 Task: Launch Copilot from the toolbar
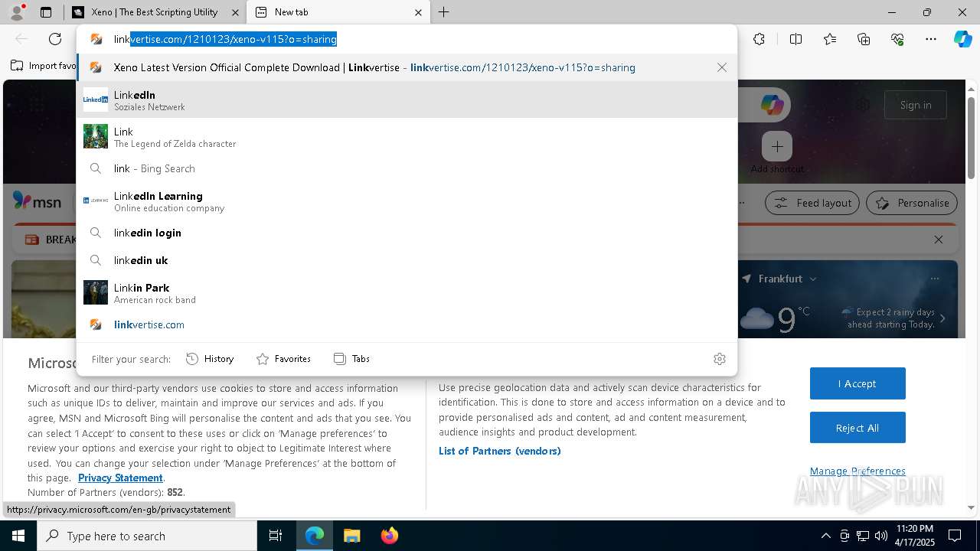coord(962,39)
